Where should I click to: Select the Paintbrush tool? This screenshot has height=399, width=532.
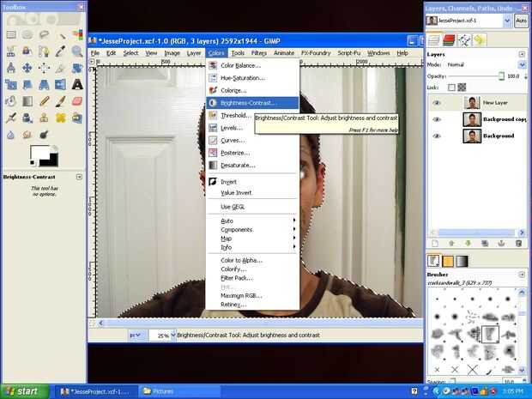pyautogui.click(x=61, y=101)
